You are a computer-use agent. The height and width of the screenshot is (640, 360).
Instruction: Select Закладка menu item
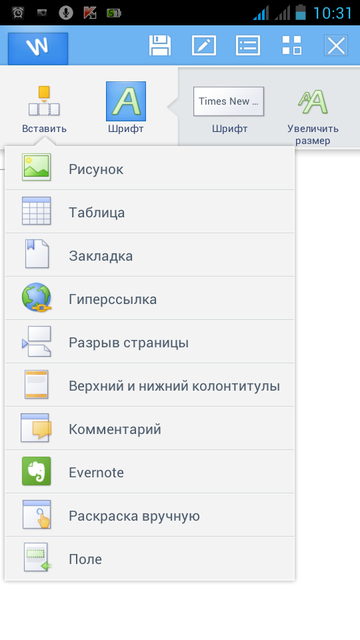coord(150,255)
